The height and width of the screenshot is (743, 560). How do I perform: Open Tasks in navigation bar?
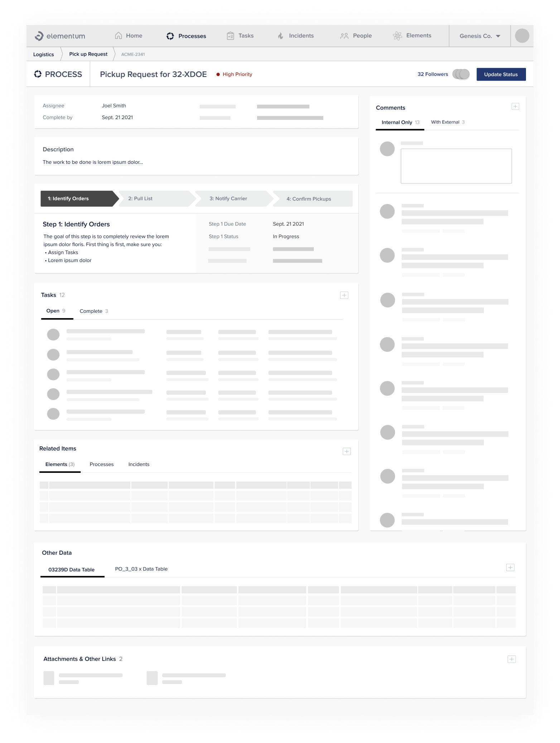246,35
